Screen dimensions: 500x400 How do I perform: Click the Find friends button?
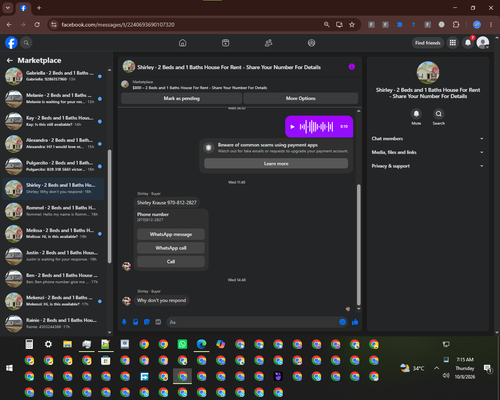[x=428, y=43]
